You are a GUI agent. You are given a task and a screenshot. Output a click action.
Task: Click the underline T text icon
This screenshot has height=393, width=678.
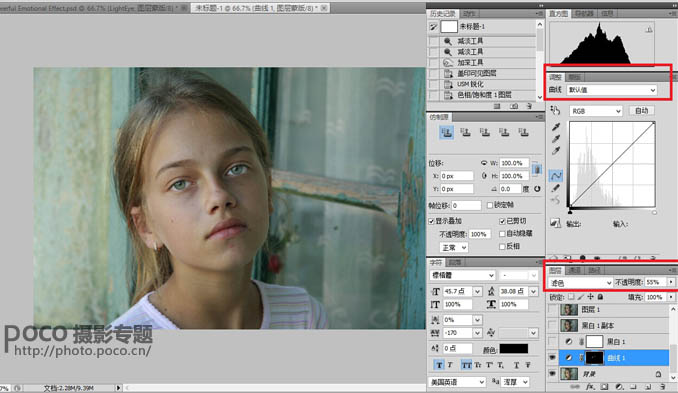(516, 365)
